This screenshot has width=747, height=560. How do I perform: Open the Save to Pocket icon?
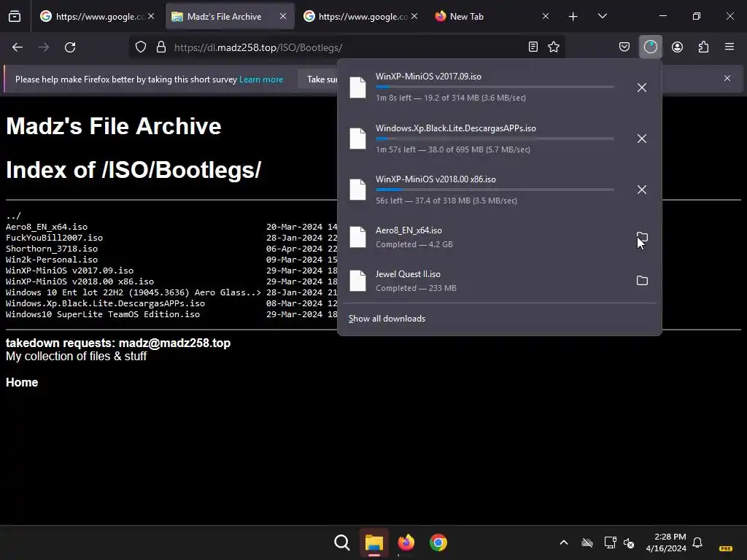click(x=624, y=47)
